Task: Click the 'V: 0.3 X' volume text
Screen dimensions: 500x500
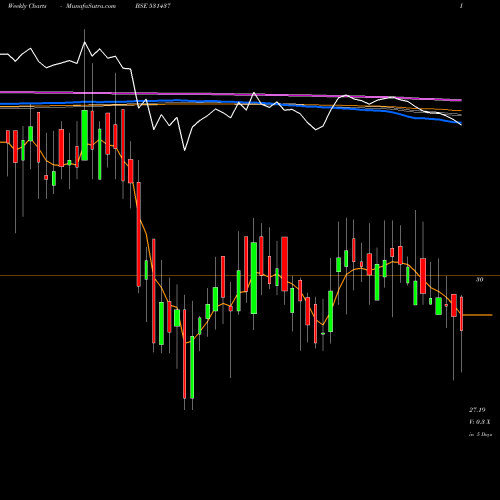Action: (x=480, y=422)
